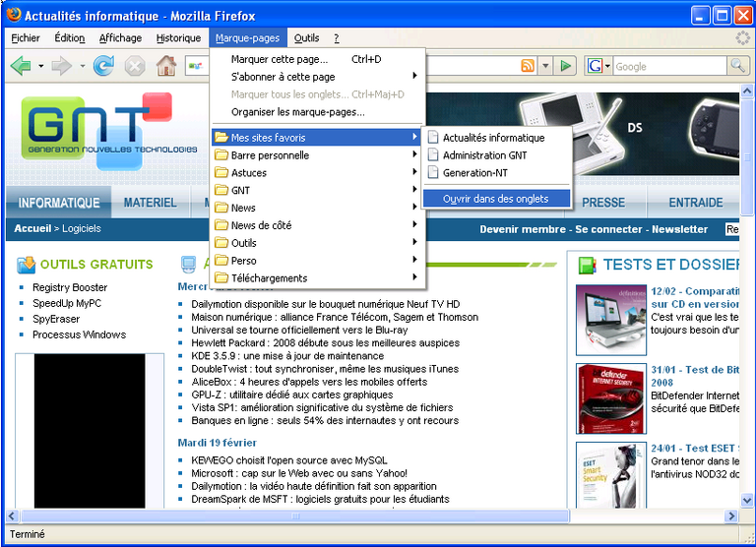Open the Barre personnelle bookmark folder
The image size is (756, 547).
317,154
